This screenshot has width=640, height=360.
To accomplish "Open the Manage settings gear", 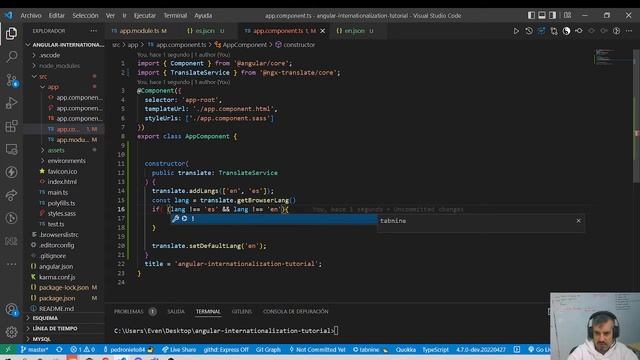I will pos(11,332).
